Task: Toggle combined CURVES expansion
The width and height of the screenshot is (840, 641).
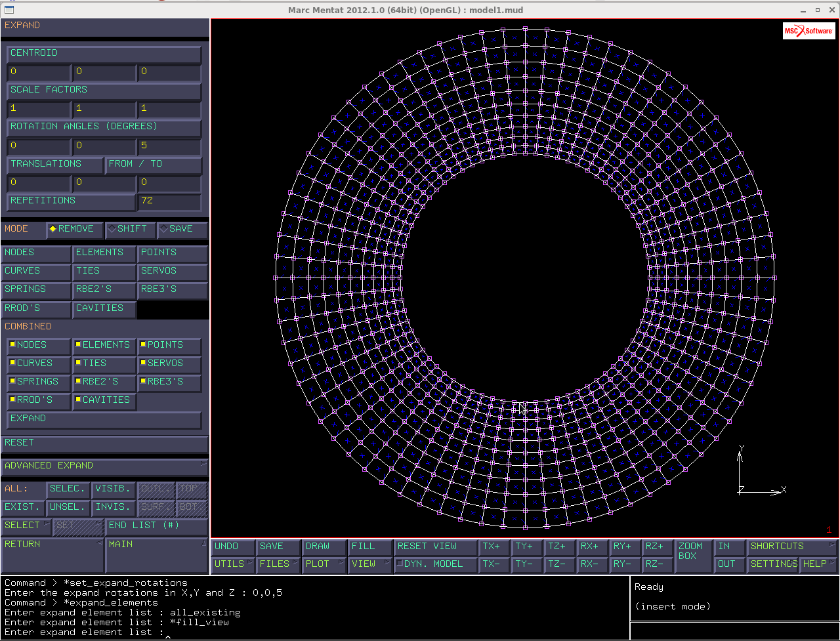Action: [x=38, y=363]
